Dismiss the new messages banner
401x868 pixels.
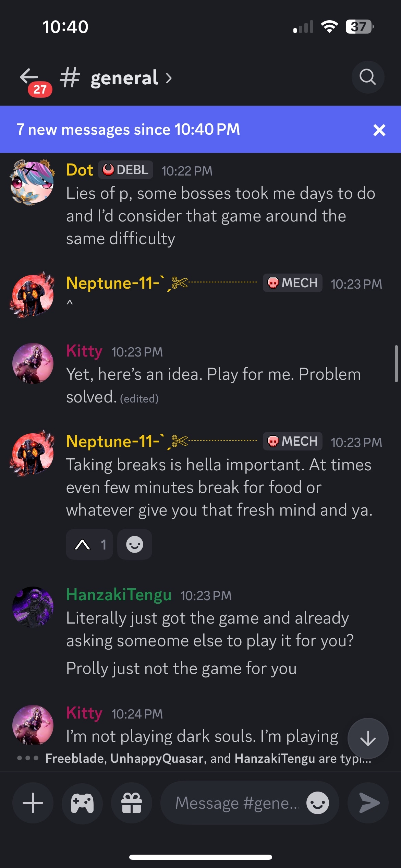point(379,130)
